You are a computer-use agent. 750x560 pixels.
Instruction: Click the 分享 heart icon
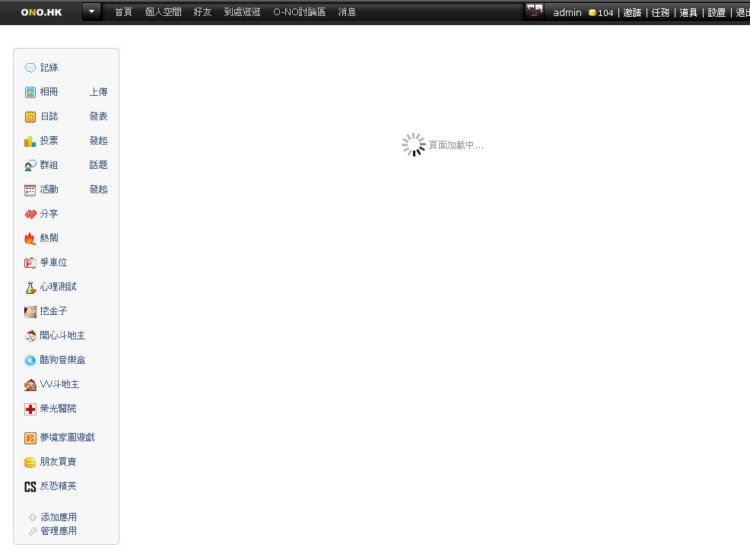[30, 215]
